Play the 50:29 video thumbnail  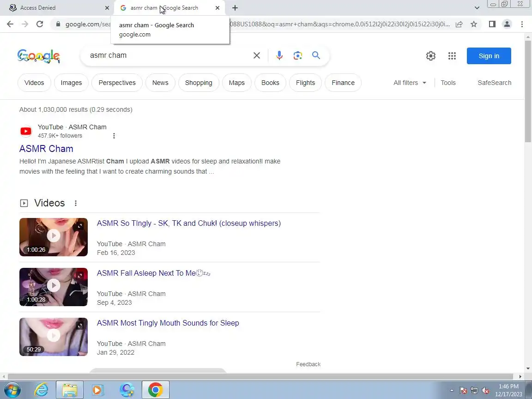click(54, 337)
